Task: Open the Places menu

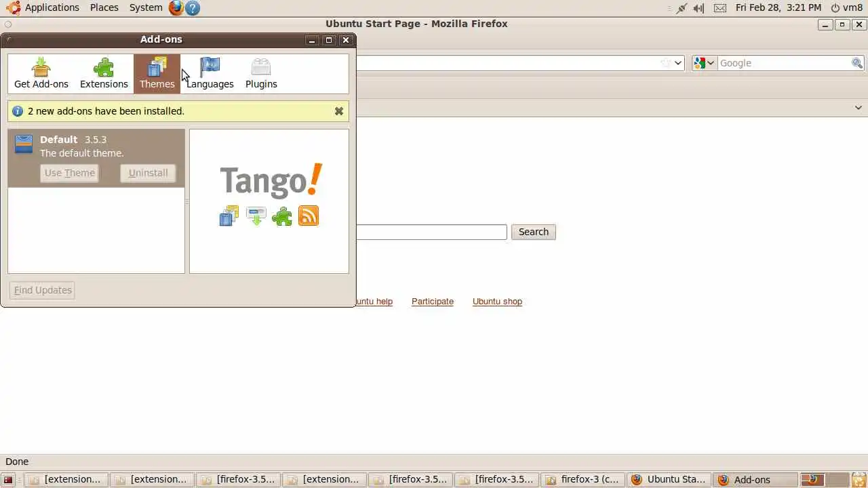Action: (104, 7)
